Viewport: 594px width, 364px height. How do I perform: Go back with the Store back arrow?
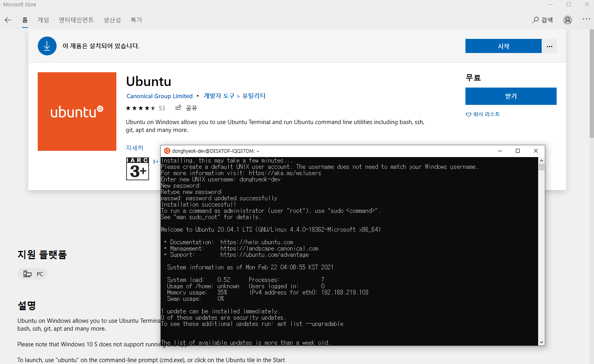8,20
